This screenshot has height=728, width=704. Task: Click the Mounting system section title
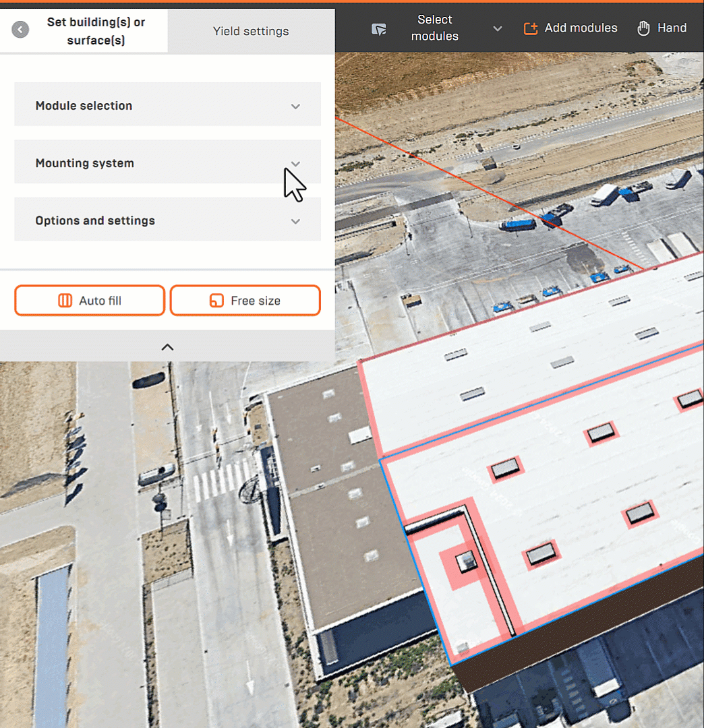pyautogui.click(x=85, y=163)
